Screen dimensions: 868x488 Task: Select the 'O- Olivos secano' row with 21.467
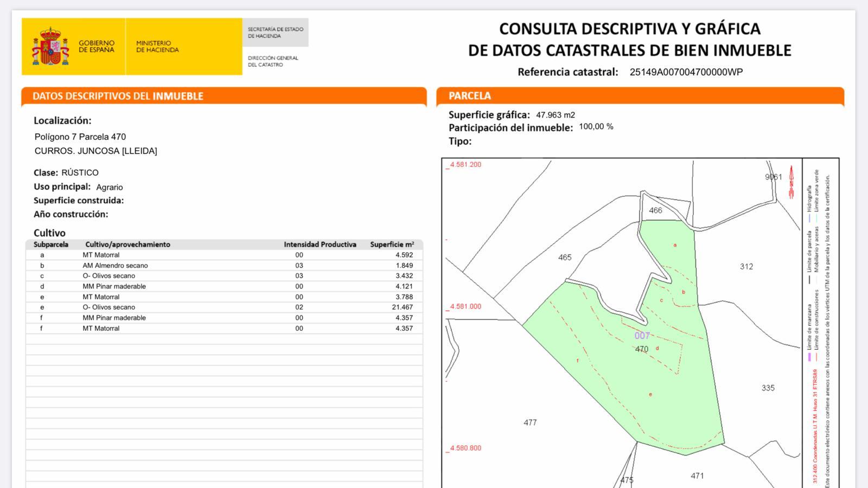tap(108, 307)
